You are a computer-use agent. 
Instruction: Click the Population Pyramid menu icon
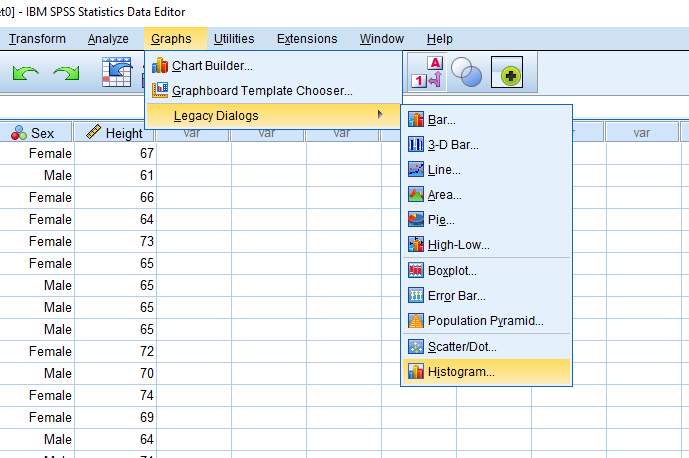pos(416,320)
